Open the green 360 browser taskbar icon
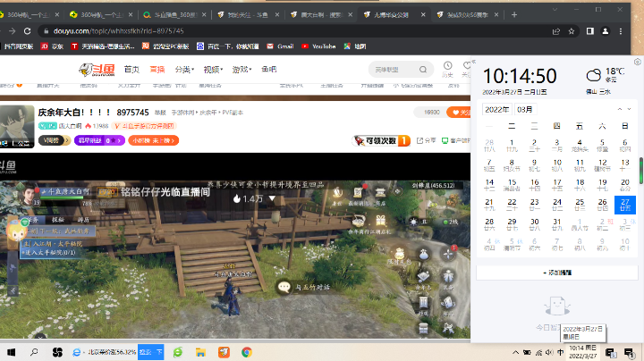This screenshot has height=361, width=644. (177, 352)
